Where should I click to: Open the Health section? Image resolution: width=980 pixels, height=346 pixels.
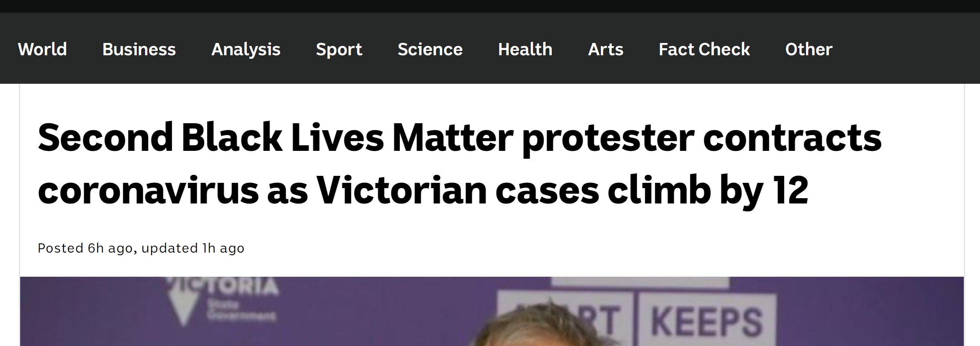[x=525, y=50]
